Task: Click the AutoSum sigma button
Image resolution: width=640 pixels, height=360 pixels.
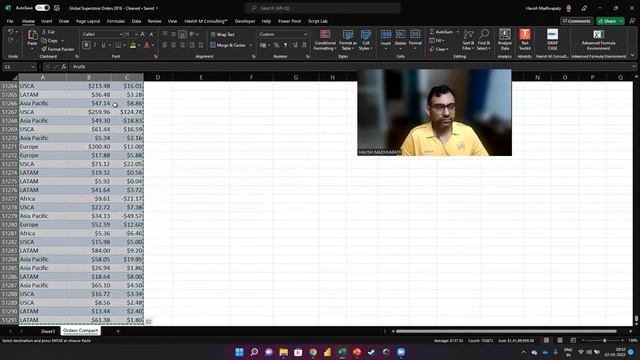Action: 441,32
